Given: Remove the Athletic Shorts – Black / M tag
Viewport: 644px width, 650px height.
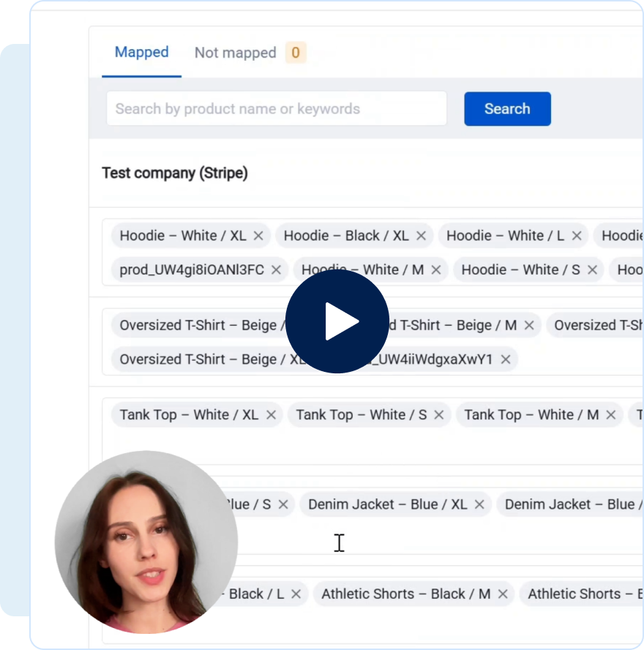Looking at the screenshot, I should click(x=503, y=594).
